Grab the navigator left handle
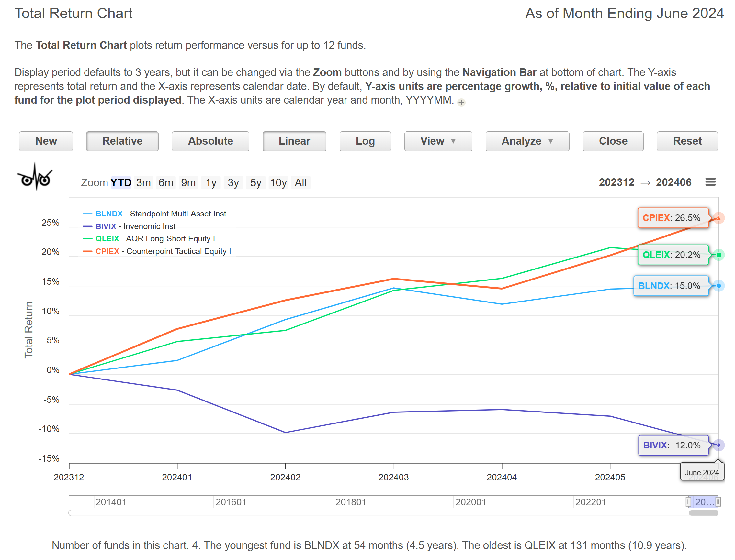The image size is (735, 560). pos(688,502)
